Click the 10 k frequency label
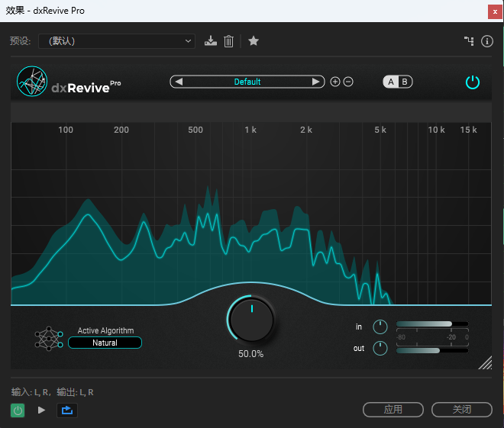The width and height of the screenshot is (504, 428). (x=436, y=130)
